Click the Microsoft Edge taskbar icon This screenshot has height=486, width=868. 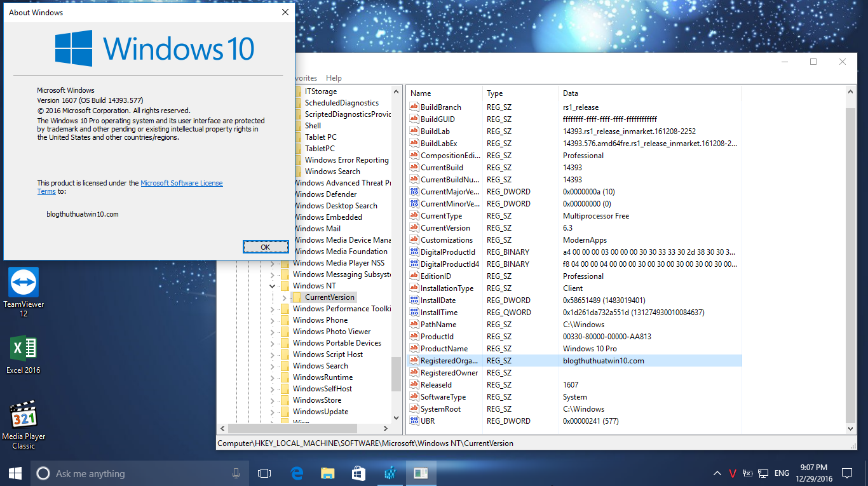296,473
